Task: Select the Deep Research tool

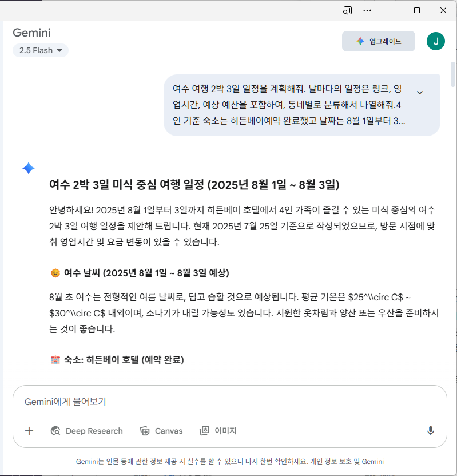Action: click(x=86, y=430)
